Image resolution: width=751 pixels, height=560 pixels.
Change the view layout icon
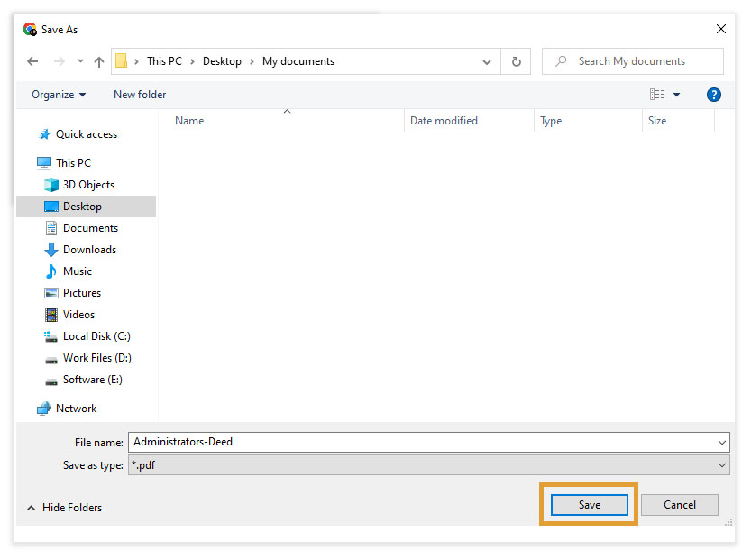click(657, 95)
